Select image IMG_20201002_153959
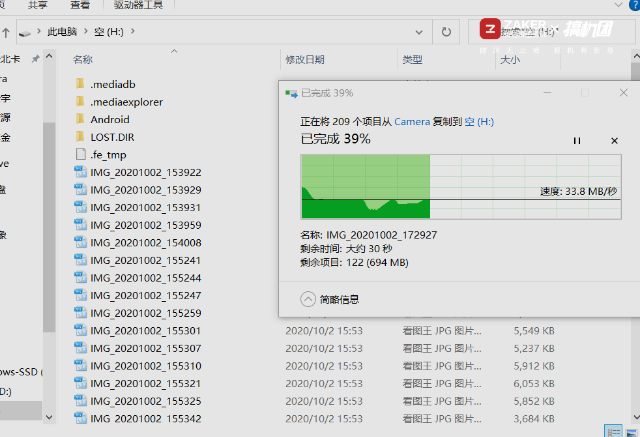Image resolution: width=640 pixels, height=437 pixels. click(x=138, y=225)
